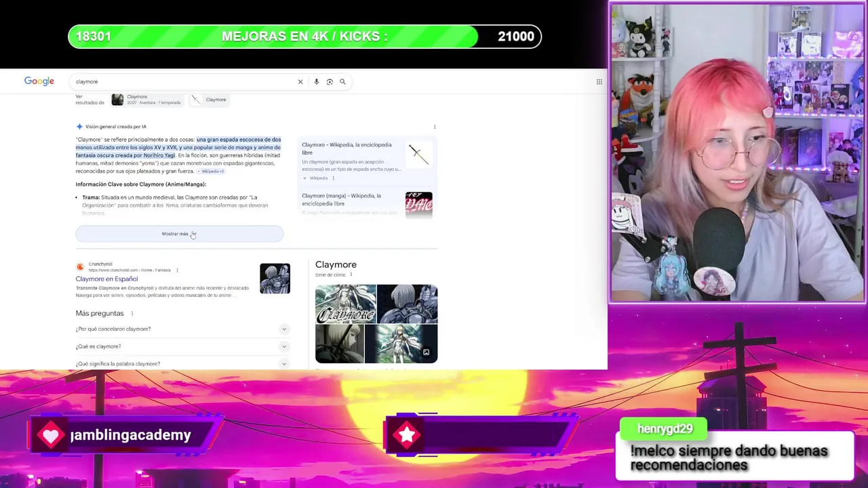Open the armored back-view Claymore image

[x=408, y=304]
